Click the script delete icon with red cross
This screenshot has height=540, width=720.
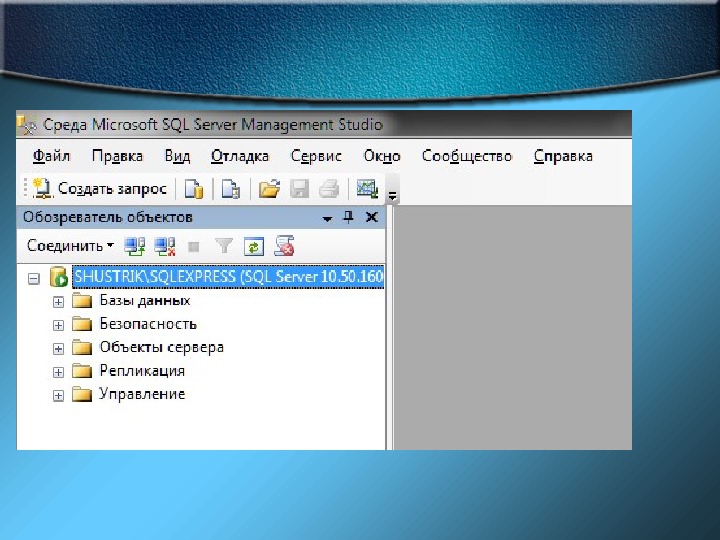[284, 246]
